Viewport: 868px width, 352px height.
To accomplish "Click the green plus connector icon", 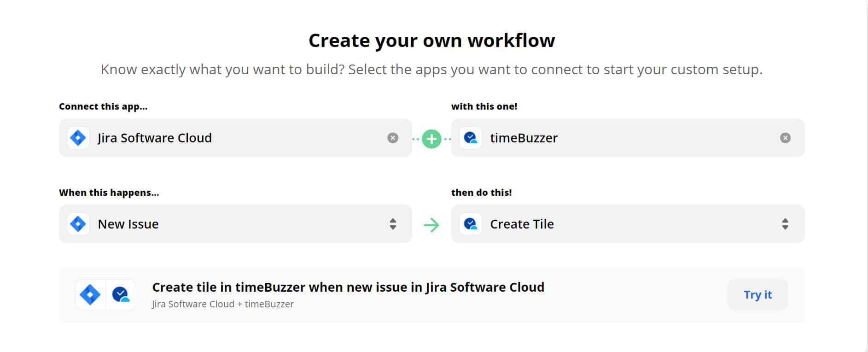I will [x=431, y=139].
